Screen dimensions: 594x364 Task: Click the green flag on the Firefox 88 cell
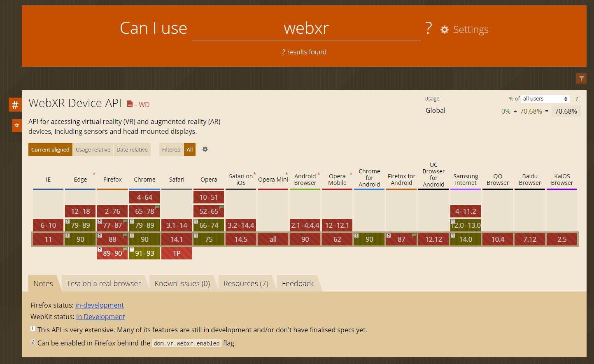click(x=125, y=235)
